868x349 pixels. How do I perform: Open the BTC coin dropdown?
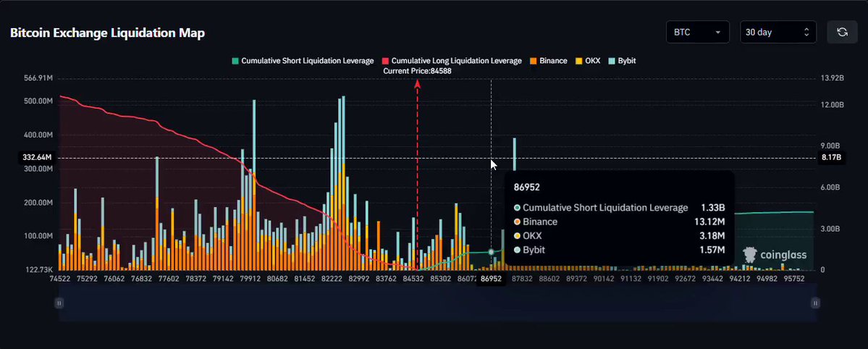tap(697, 32)
